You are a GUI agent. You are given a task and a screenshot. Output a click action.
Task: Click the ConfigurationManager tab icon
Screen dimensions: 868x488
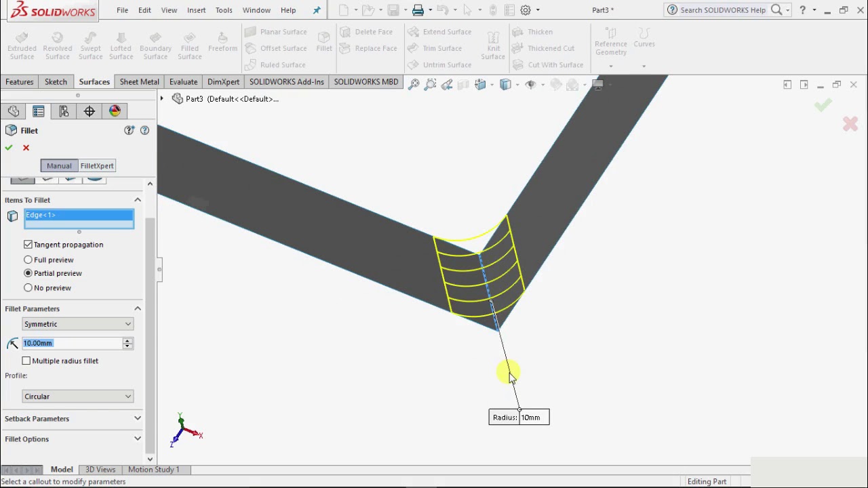coord(64,111)
